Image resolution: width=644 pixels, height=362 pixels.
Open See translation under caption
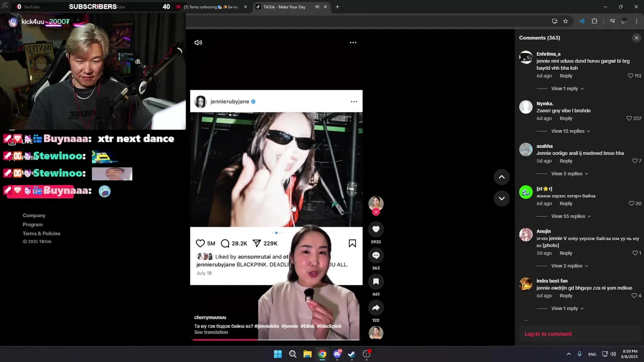[x=211, y=332]
